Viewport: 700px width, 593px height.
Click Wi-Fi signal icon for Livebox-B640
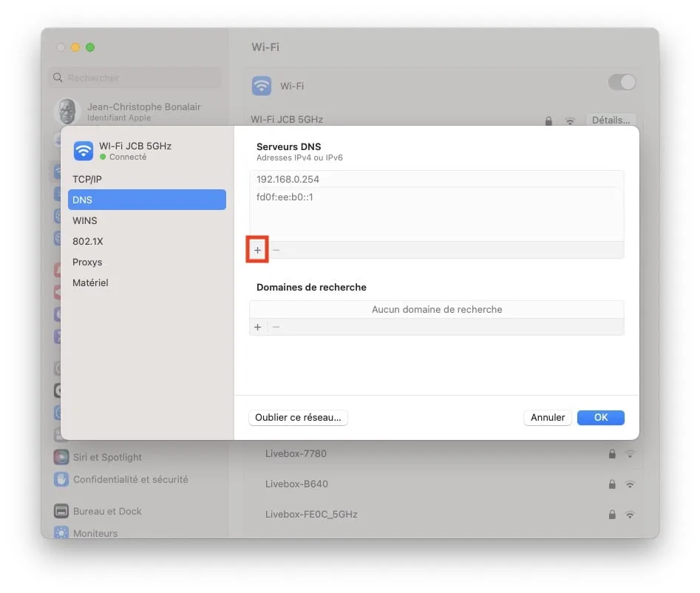pos(630,484)
